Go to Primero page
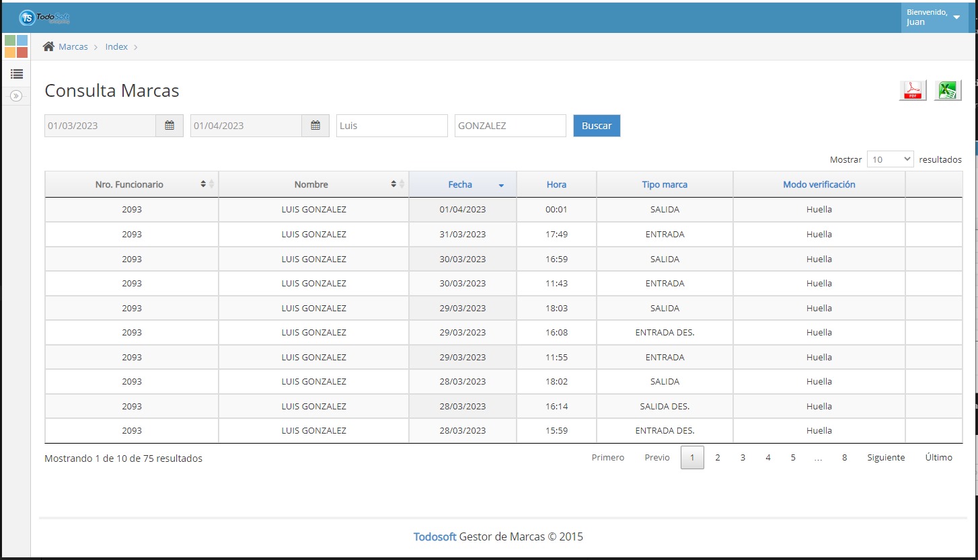The height and width of the screenshot is (560, 978). (x=608, y=458)
